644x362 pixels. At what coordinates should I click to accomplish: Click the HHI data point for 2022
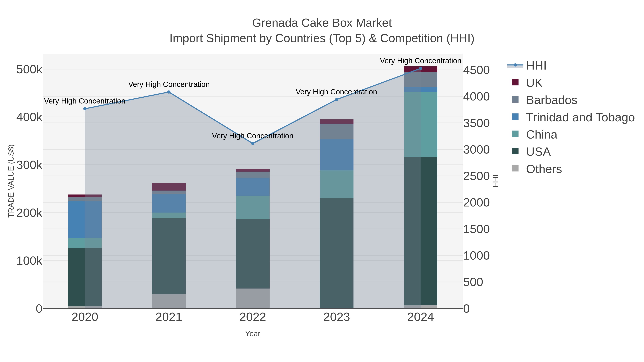[253, 143]
